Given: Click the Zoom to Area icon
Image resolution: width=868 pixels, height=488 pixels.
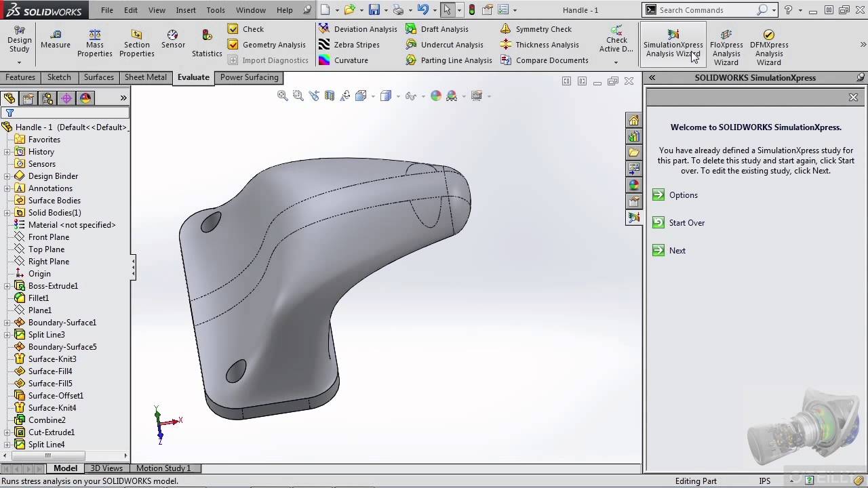Looking at the screenshot, I should pyautogui.click(x=298, y=96).
